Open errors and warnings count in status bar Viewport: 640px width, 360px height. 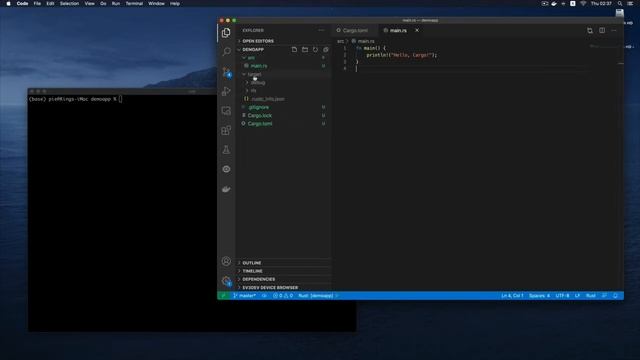(x=282, y=296)
